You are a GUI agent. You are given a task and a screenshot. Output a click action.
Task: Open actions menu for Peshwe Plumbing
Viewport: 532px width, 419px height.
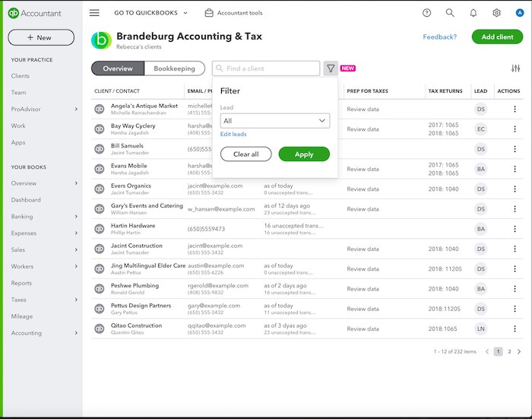tap(515, 289)
